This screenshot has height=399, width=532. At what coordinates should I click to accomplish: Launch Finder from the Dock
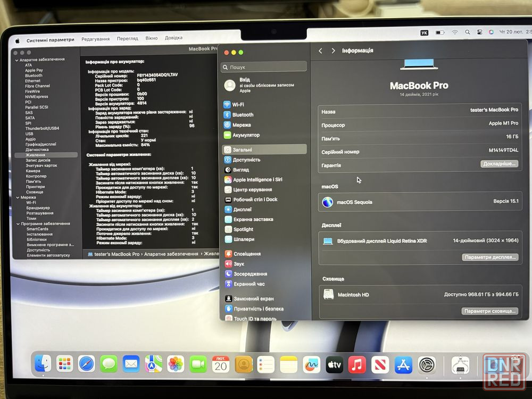coord(43,364)
